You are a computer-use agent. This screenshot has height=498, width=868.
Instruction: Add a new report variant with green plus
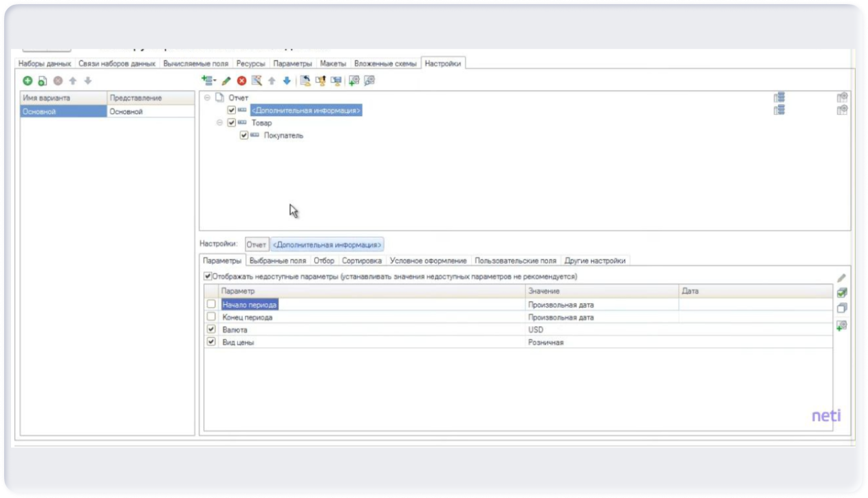tap(28, 81)
